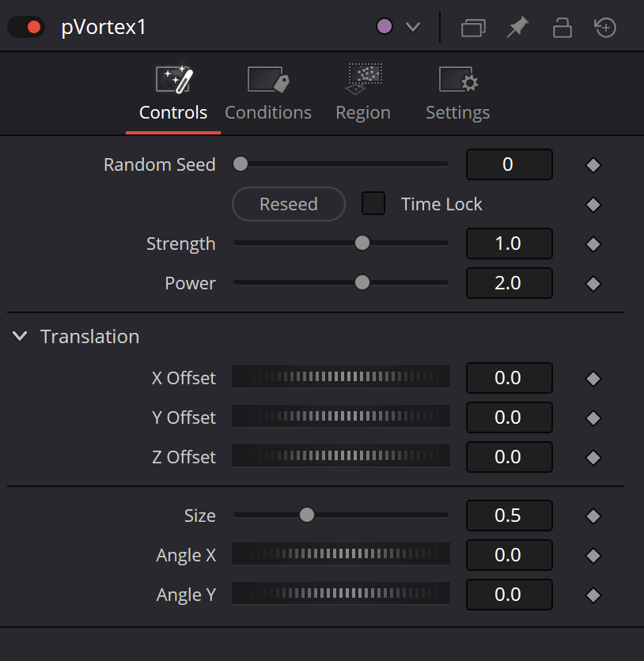Click the Controls wand icon
Viewport: 644px width, 661px height.
tap(174, 79)
